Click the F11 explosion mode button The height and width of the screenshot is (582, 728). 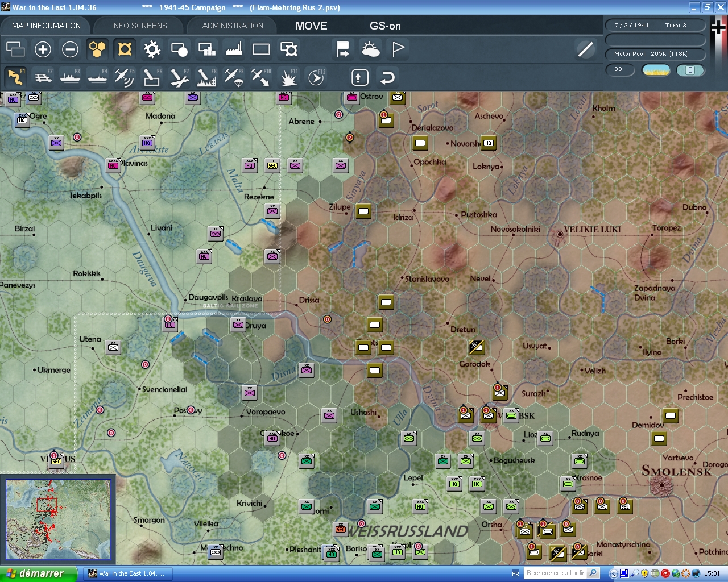tap(288, 77)
